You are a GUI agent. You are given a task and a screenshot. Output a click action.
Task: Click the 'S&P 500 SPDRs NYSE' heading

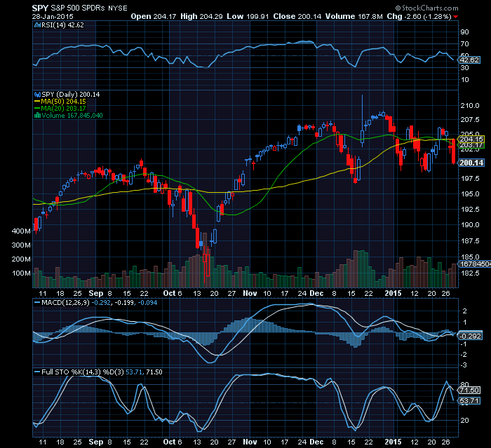[89, 8]
